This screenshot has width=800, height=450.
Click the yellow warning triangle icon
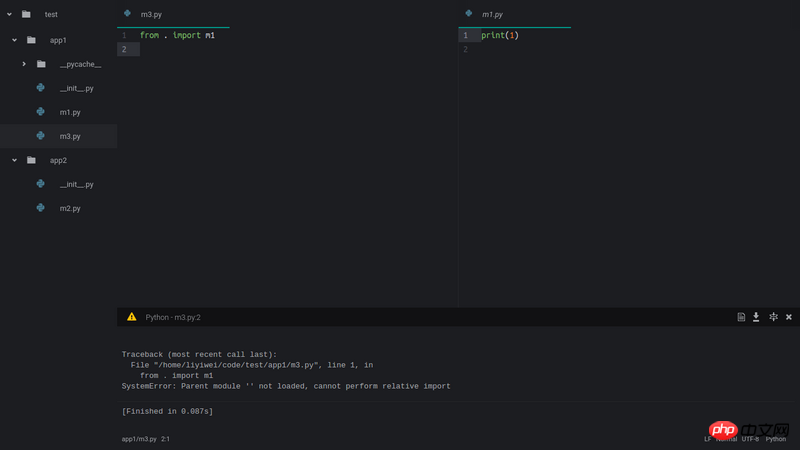(x=132, y=317)
